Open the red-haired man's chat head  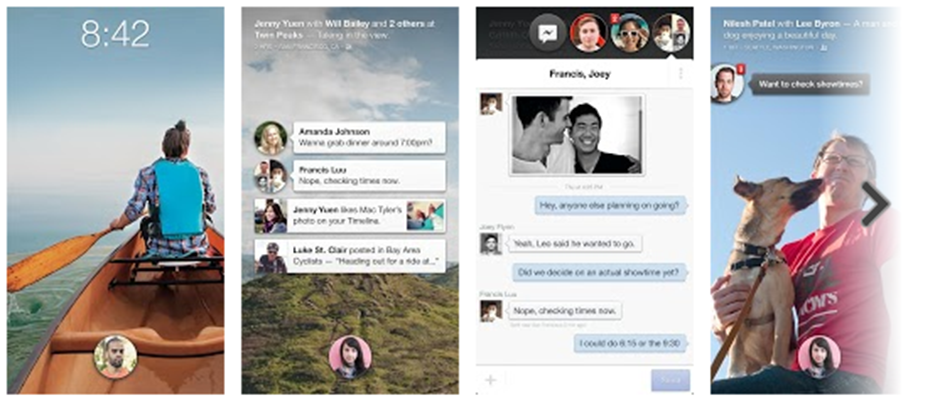pos(588,33)
